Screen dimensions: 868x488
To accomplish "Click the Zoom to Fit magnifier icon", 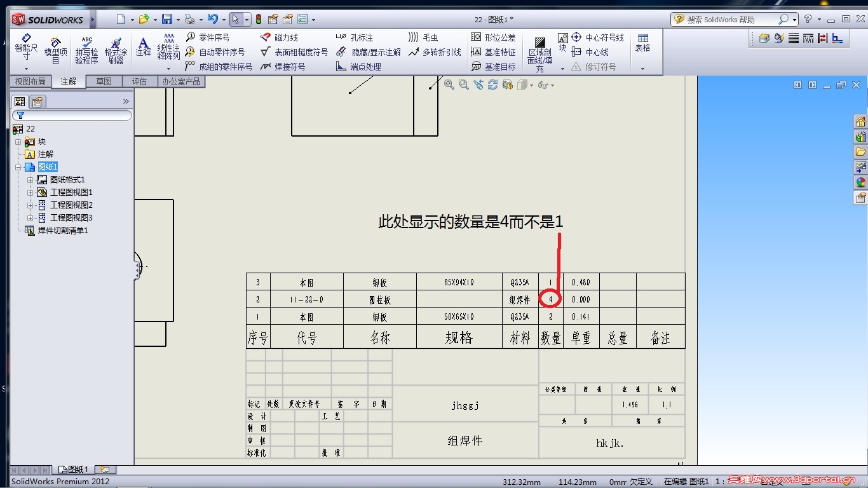I will pos(449,85).
